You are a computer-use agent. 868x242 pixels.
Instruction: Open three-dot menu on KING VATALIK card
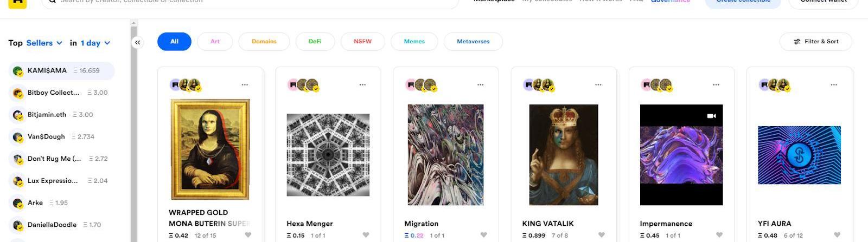point(598,84)
